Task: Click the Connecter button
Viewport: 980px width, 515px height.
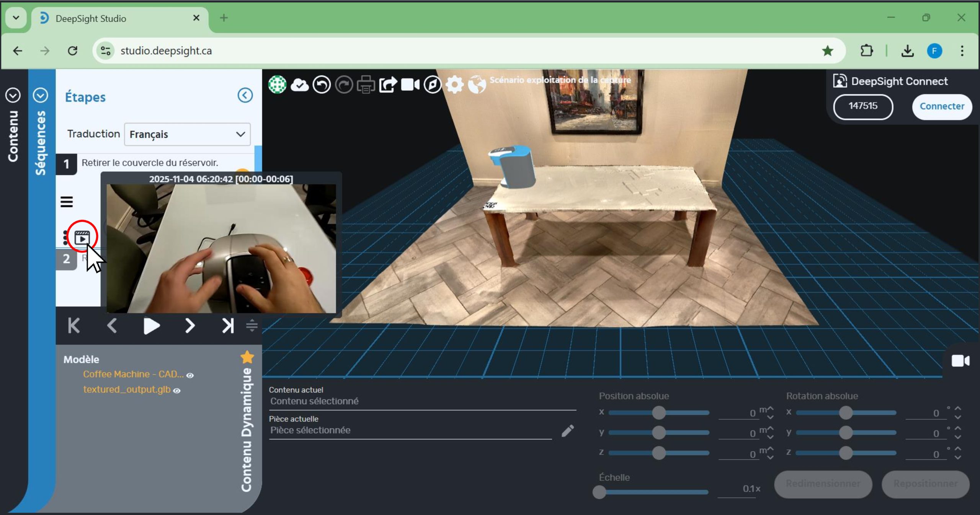Action: 941,106
